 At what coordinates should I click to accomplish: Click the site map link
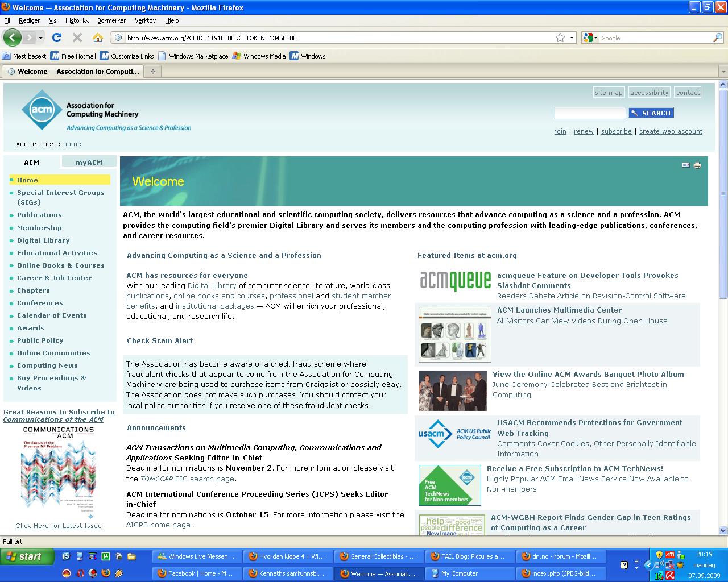tap(609, 93)
